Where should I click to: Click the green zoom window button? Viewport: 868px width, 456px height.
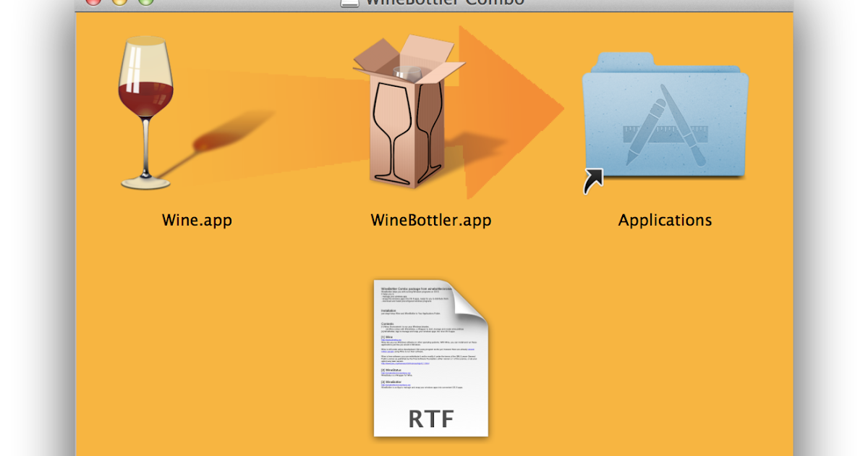[146, 1]
